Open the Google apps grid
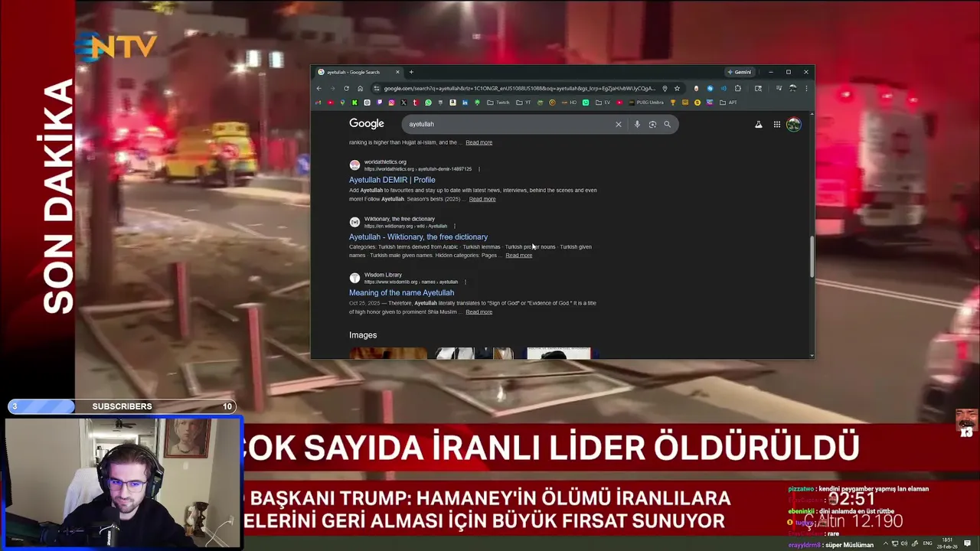Screen dimensions: 980x551 click(776, 124)
